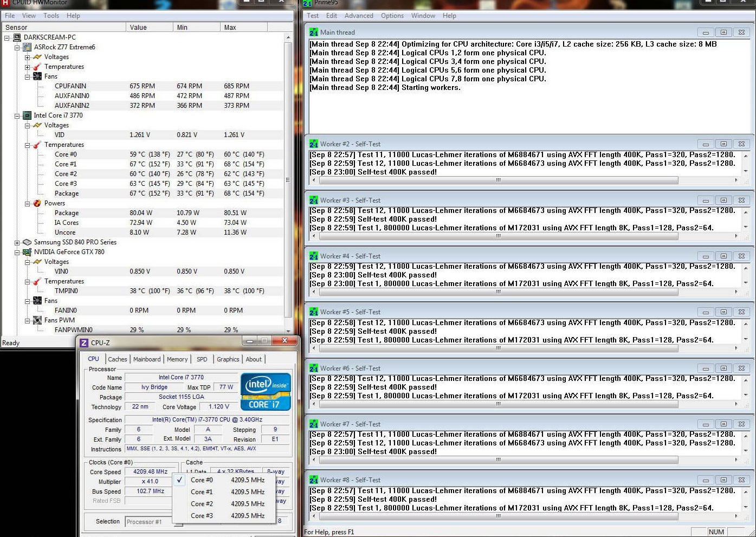Screen dimensions: 756x537
Task: Click the Max column header in HWMonitor
Action: click(x=244, y=27)
